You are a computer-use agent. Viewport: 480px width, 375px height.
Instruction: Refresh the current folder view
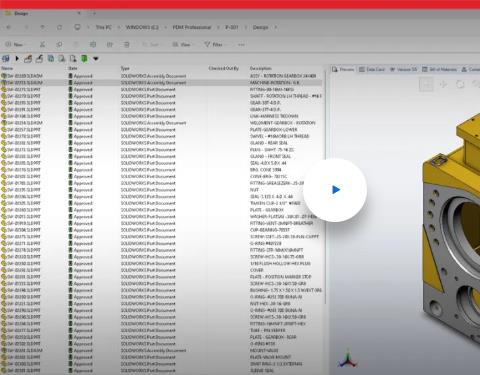click(59, 27)
